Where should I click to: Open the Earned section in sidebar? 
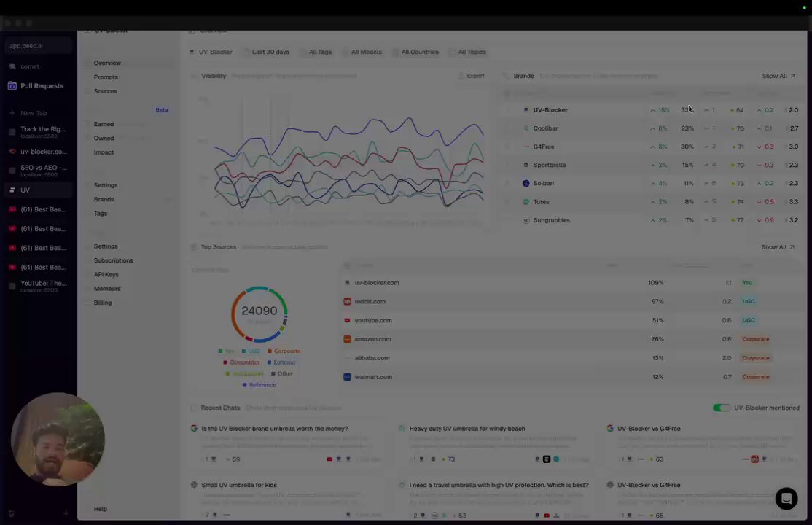click(104, 124)
